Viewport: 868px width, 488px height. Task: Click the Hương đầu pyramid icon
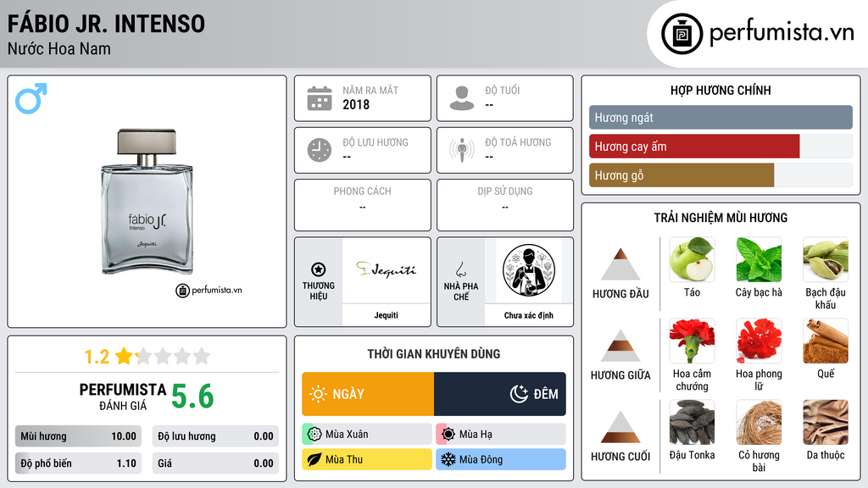(620, 264)
